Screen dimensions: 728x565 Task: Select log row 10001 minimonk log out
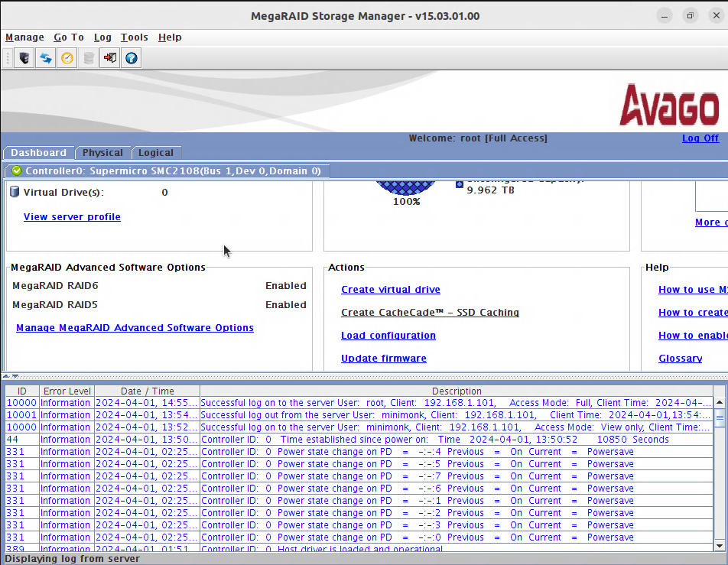pyautogui.click(x=359, y=415)
